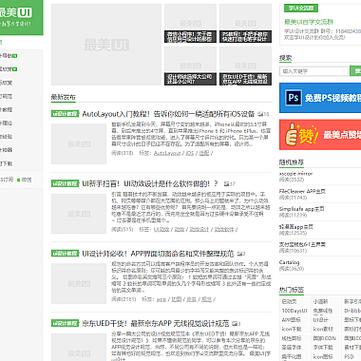This screenshot has height=361, width=361.
Task: Open the first sidebar menu item with green badge
Action: point(9,56)
